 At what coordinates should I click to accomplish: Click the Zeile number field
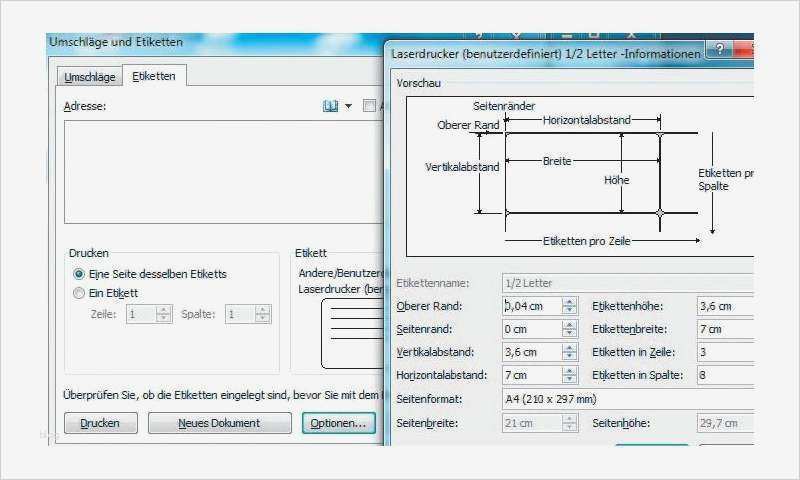coord(142,314)
